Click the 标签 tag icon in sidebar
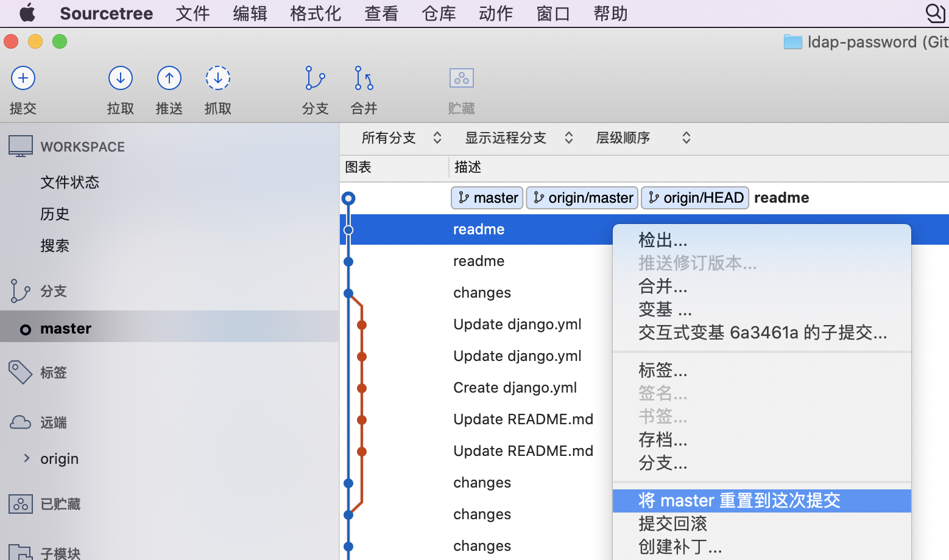Image resolution: width=949 pixels, height=560 pixels. coord(20,373)
